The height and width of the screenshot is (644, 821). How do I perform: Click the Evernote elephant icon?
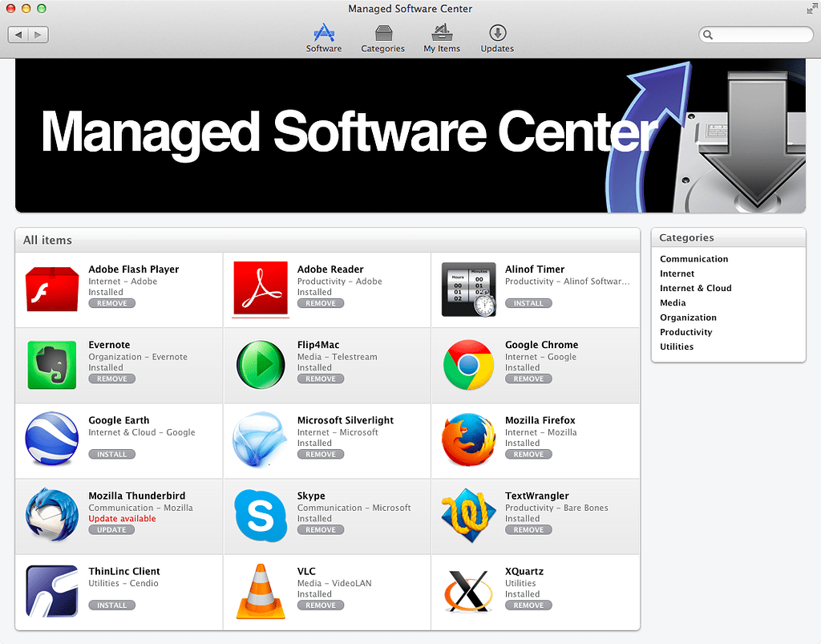point(51,365)
